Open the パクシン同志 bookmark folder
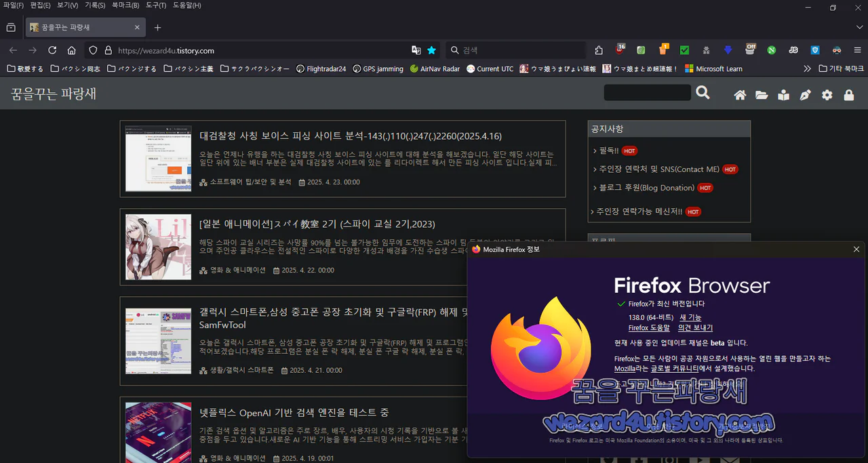Image resolution: width=868 pixels, height=463 pixels. click(75, 68)
